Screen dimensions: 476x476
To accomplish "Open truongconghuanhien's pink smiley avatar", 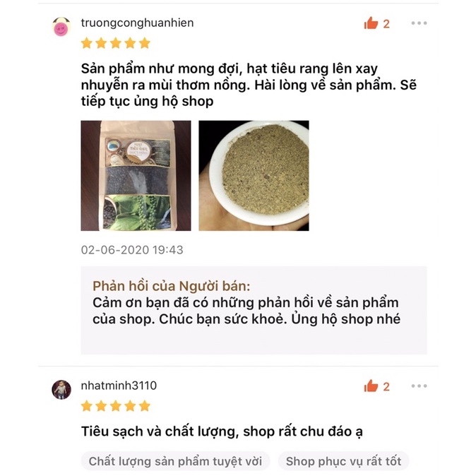I will 61,27.
